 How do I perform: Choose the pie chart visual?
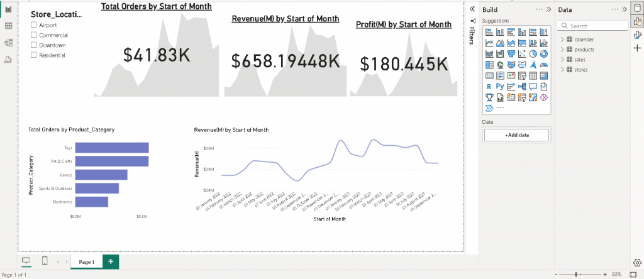point(533,53)
